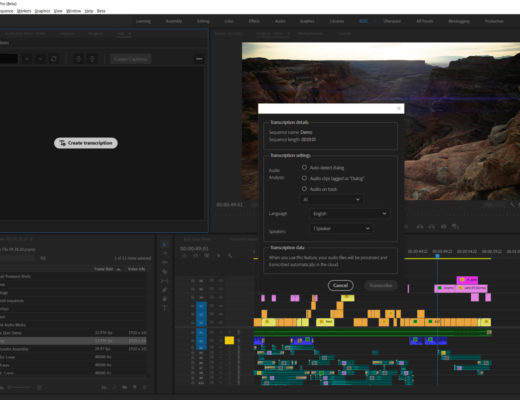520x400 pixels.
Task: Select the Ripple Edit tool
Action: [164, 263]
